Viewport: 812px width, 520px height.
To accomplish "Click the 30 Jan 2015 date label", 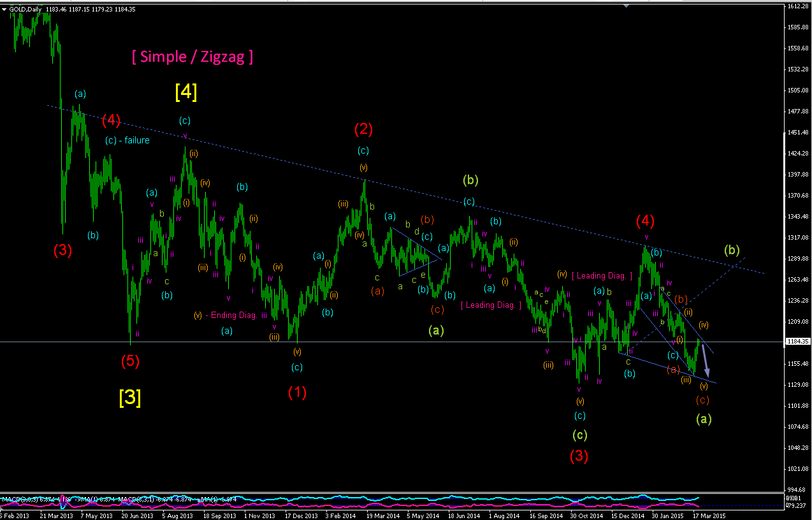I will (x=668, y=515).
